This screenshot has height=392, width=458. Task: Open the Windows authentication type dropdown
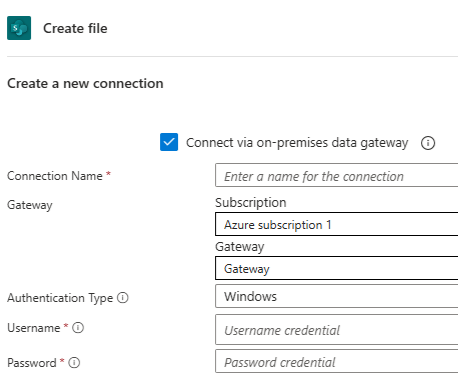337,296
